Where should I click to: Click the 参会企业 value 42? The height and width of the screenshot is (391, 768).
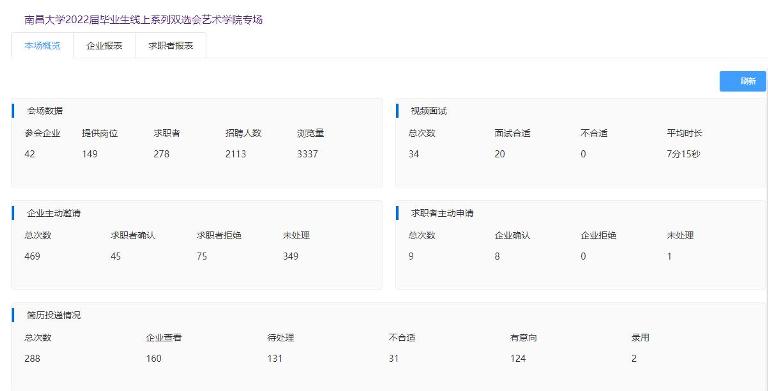coord(29,154)
